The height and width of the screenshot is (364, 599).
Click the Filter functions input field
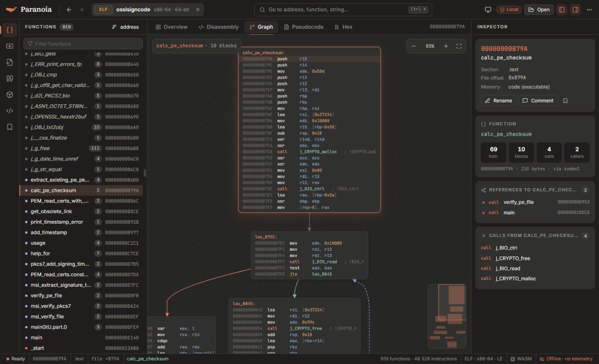click(x=83, y=44)
